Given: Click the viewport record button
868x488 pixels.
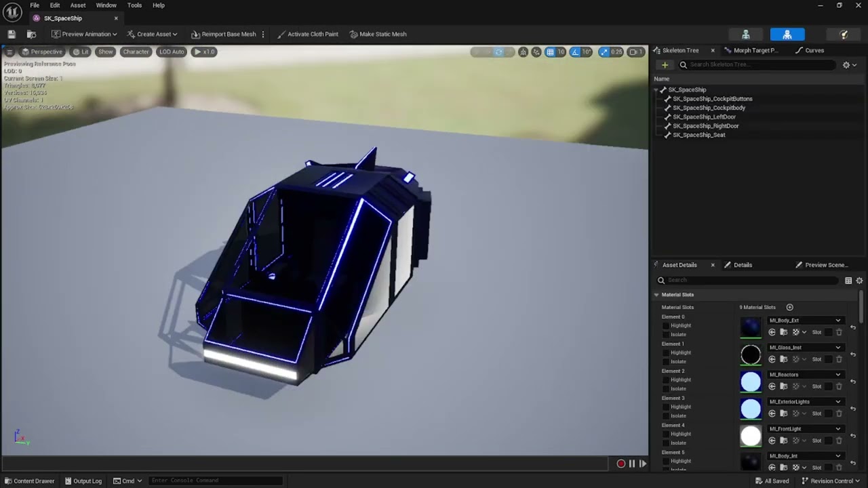Looking at the screenshot, I should point(620,464).
